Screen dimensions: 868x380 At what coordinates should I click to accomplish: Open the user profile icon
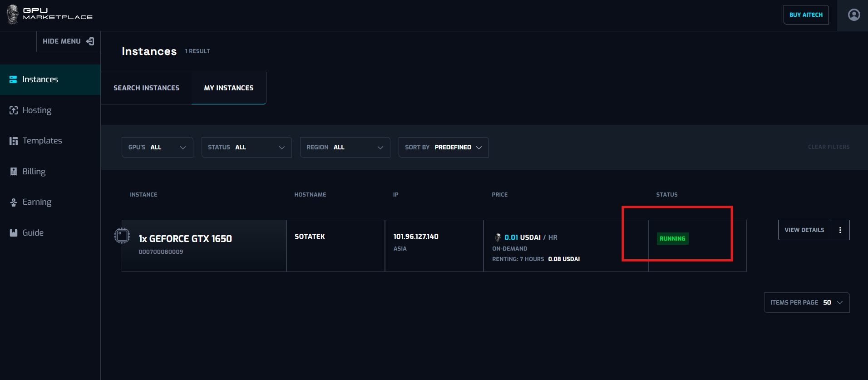[853, 15]
